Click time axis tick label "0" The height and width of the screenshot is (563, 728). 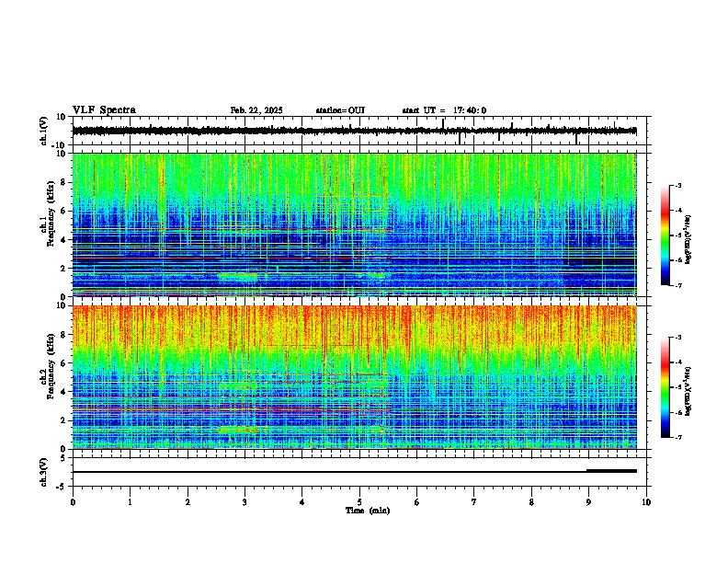[73, 502]
